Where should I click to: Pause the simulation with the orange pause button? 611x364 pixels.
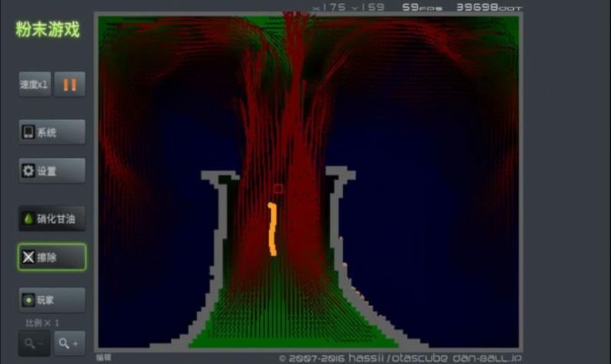click(69, 85)
